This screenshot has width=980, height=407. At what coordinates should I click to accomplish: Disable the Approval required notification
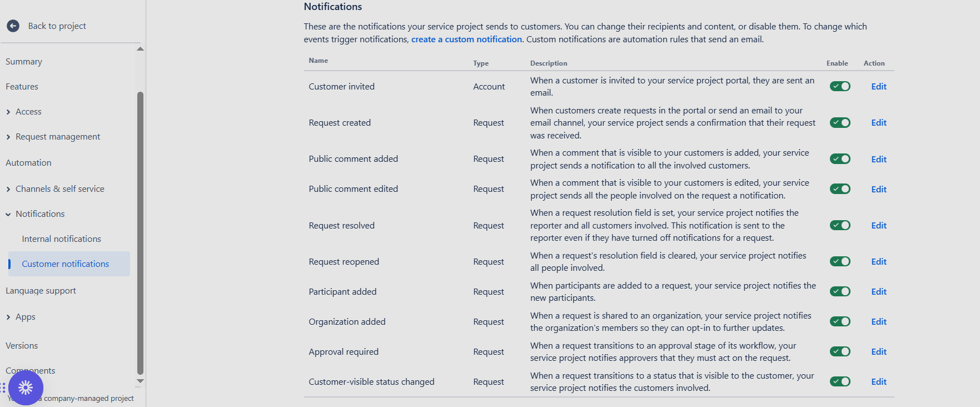tap(839, 351)
